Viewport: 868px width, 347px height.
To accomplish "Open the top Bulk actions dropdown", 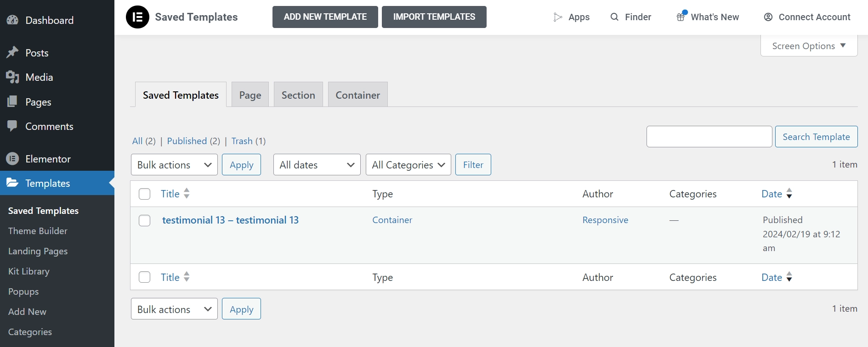I will pyautogui.click(x=174, y=165).
